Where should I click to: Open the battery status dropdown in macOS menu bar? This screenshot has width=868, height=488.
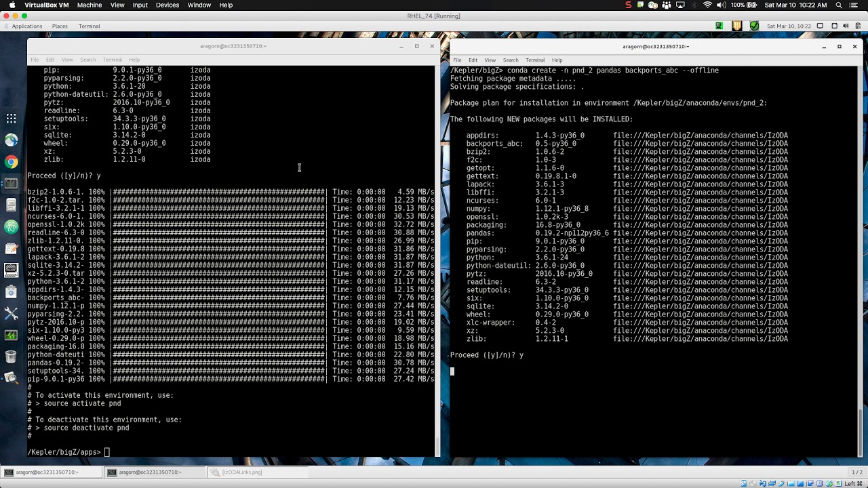750,5
